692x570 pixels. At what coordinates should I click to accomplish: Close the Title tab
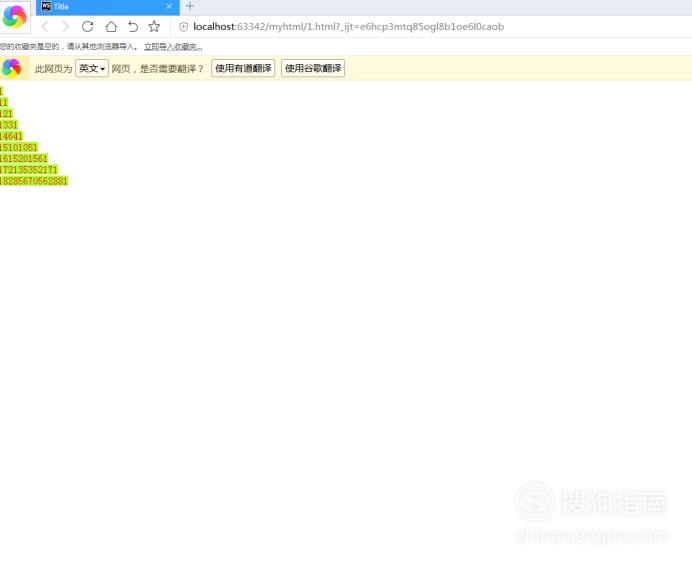(x=169, y=6)
